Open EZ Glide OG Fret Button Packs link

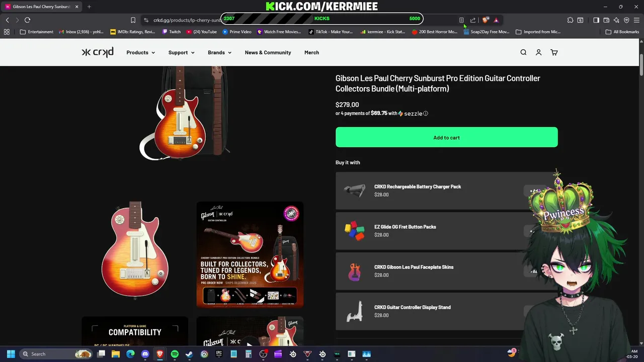coord(405,227)
